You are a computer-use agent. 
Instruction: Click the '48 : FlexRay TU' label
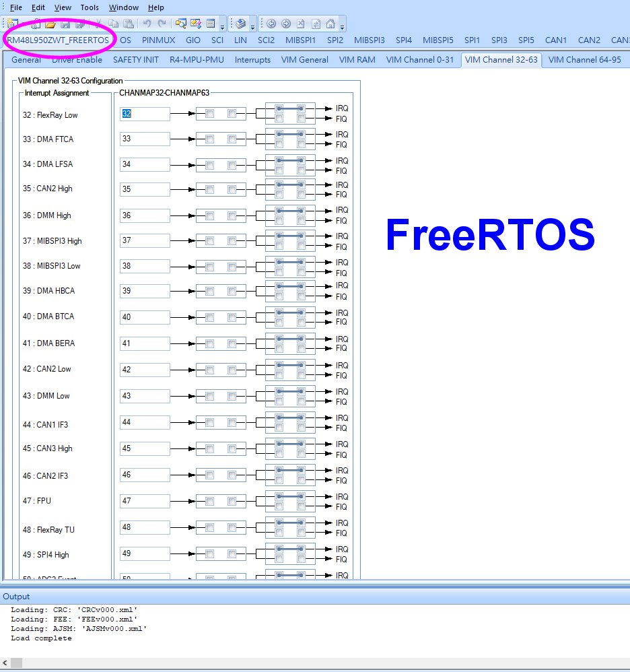tap(48, 530)
